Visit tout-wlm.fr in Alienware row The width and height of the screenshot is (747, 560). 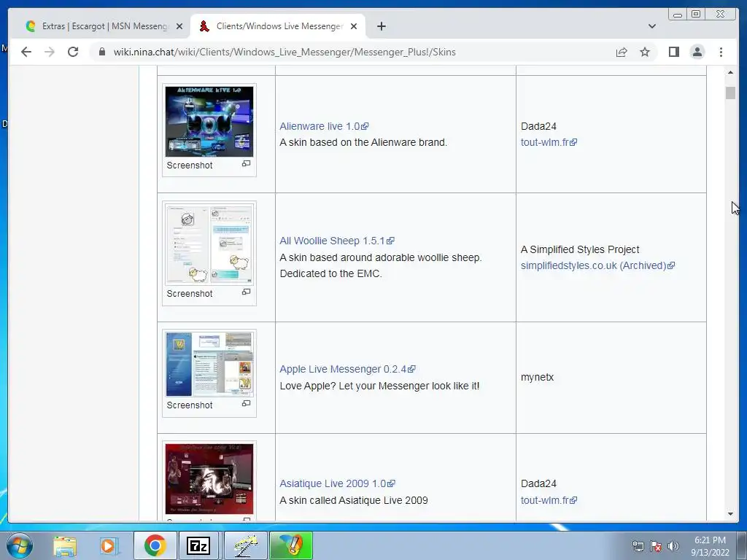coord(549,142)
